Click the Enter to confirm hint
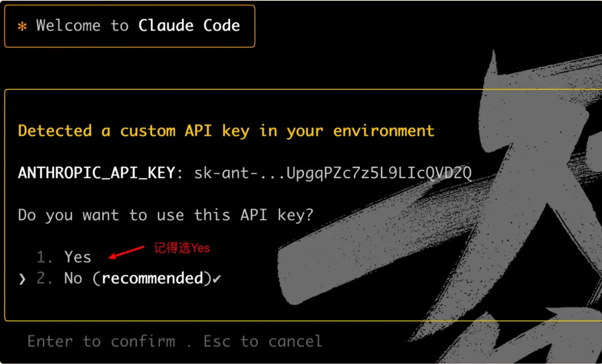This screenshot has height=364, width=602. tap(102, 341)
